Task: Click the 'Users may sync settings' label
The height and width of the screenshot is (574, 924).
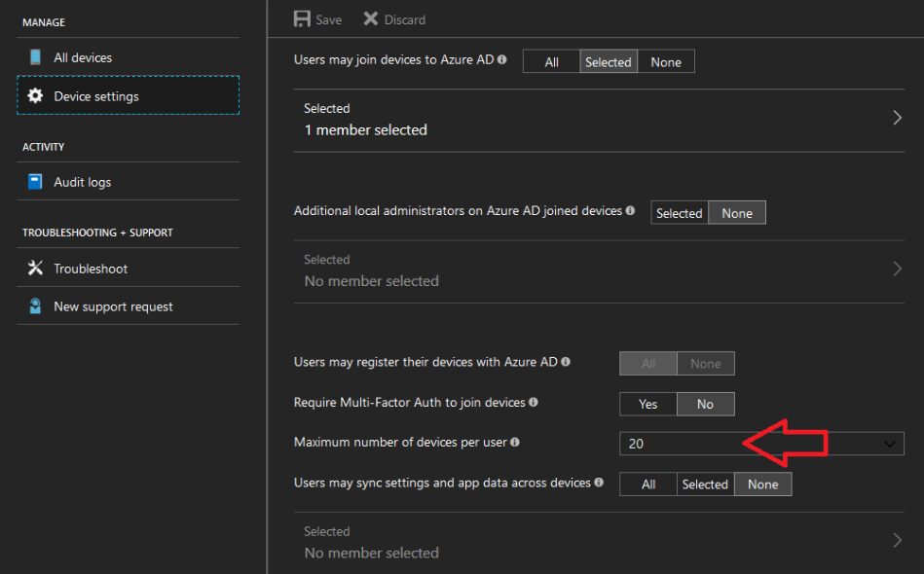Action: click(442, 483)
